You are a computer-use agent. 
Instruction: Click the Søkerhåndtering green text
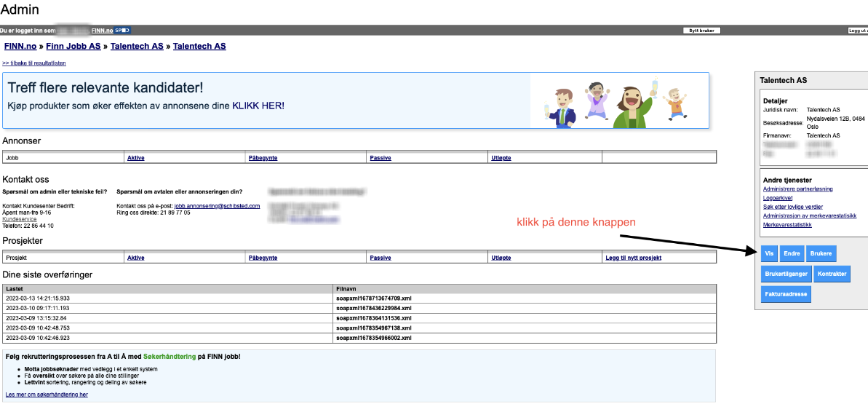170,357
